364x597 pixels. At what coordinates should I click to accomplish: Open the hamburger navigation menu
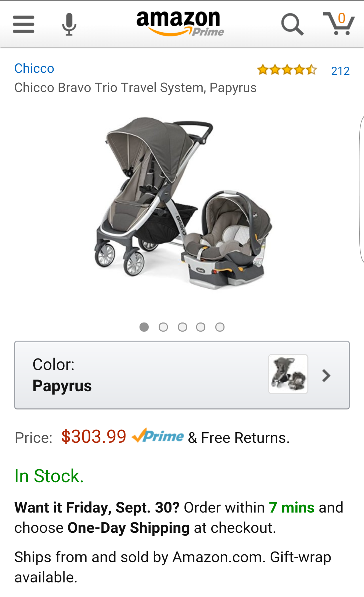click(24, 24)
